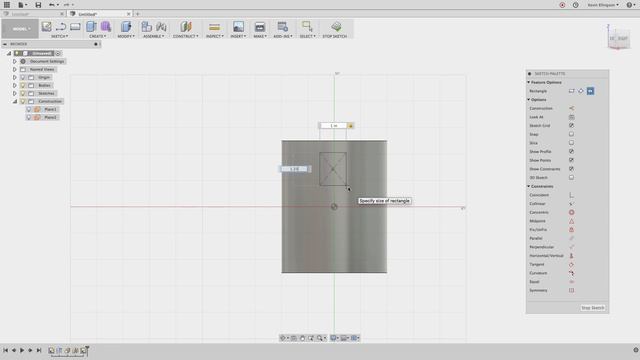Image resolution: width=640 pixels, height=360 pixels.
Task: Expand the Document Settings tree node
Action: point(15,61)
